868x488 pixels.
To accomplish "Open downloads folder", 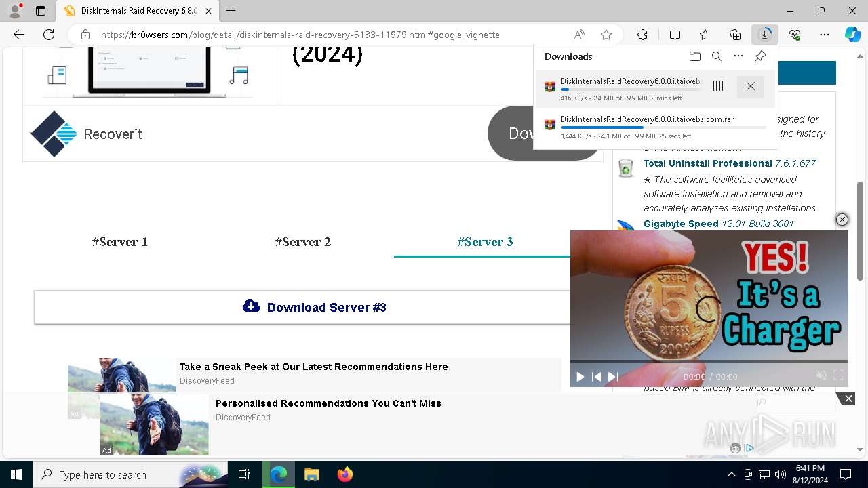I will tap(694, 56).
